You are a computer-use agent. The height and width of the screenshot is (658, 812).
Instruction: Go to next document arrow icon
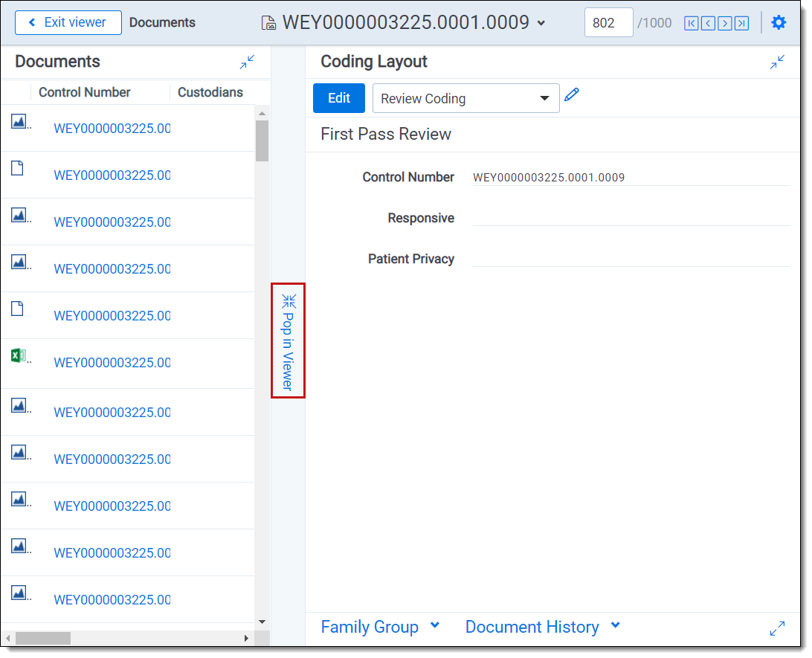(x=724, y=24)
